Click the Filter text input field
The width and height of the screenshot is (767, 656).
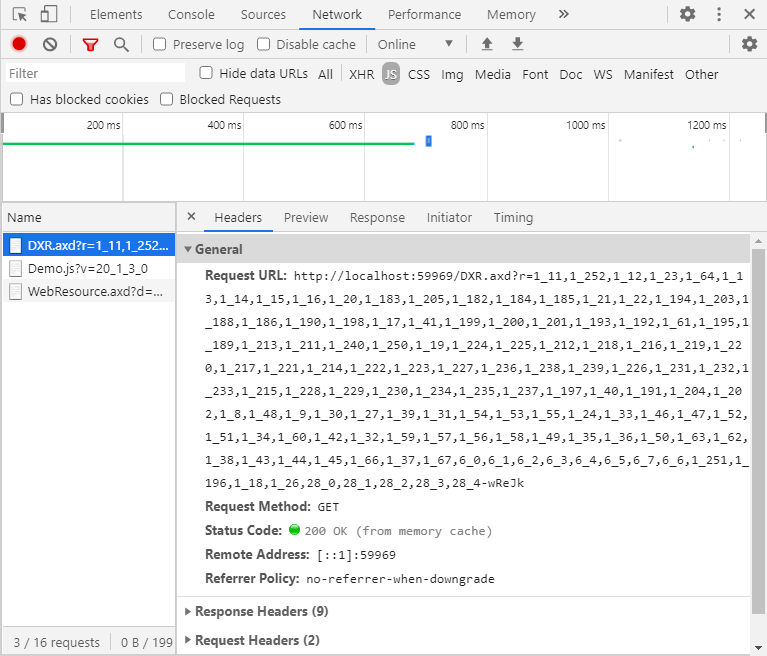coord(95,73)
